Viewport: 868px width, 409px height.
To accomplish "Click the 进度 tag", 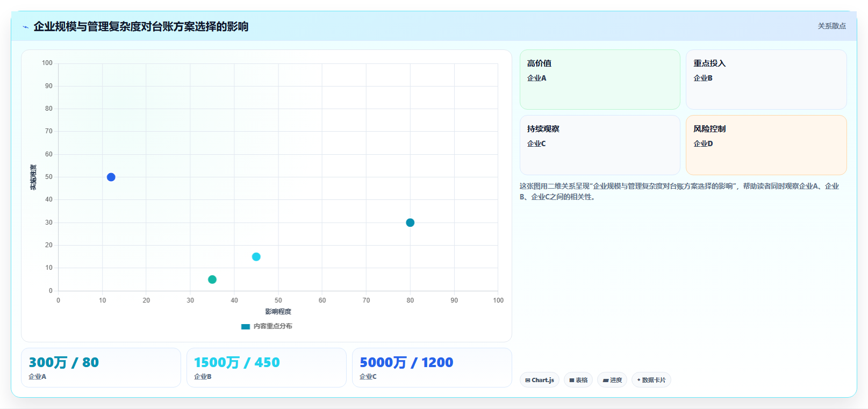I will pyautogui.click(x=612, y=380).
